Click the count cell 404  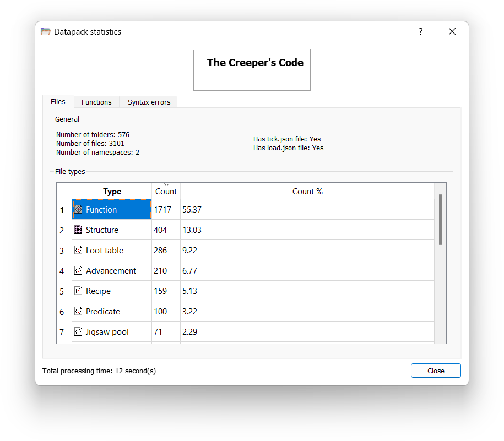coord(166,230)
